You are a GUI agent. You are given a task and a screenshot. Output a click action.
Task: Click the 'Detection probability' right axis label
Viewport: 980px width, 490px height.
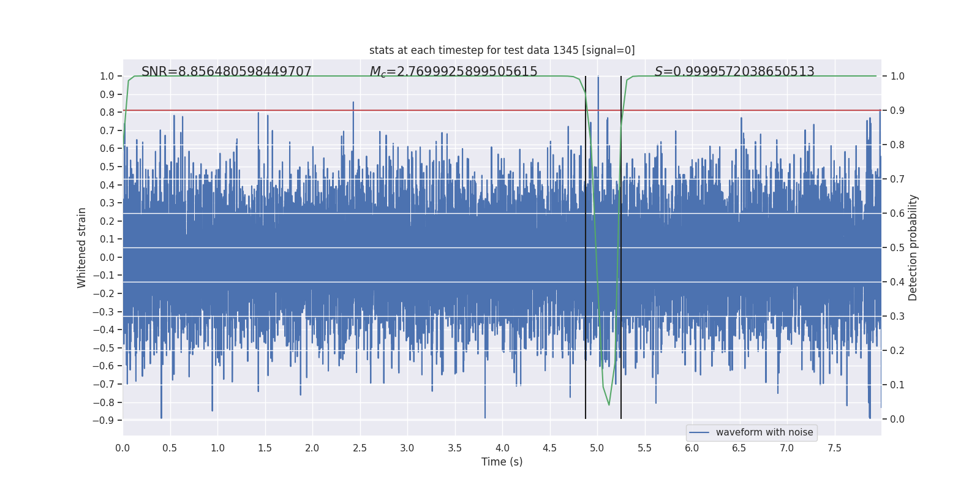[x=913, y=247]
